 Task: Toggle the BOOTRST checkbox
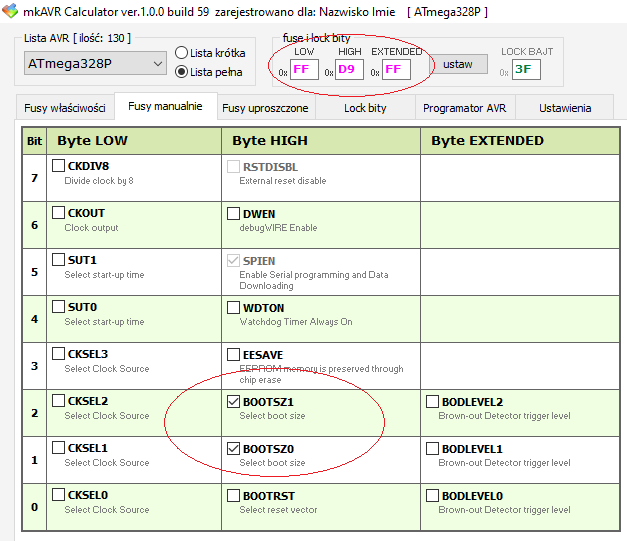pyautogui.click(x=234, y=495)
